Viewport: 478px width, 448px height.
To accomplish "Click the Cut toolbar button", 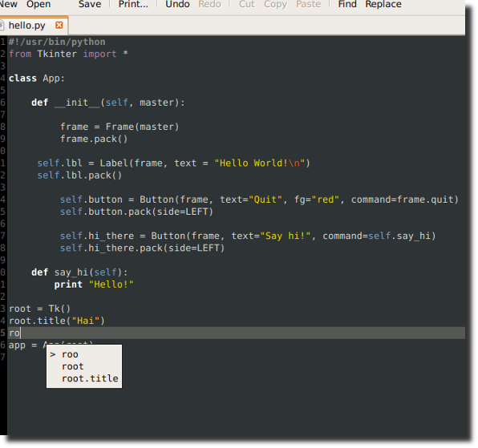I will (247, 4).
